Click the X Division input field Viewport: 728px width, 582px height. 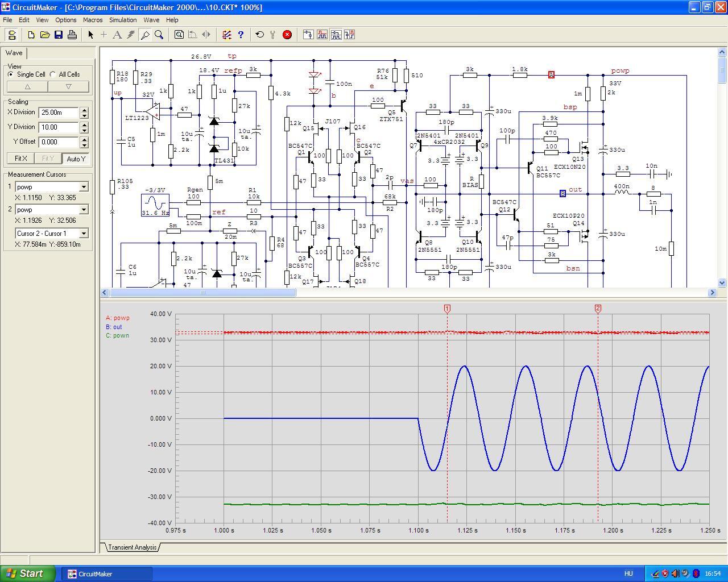tap(59, 113)
